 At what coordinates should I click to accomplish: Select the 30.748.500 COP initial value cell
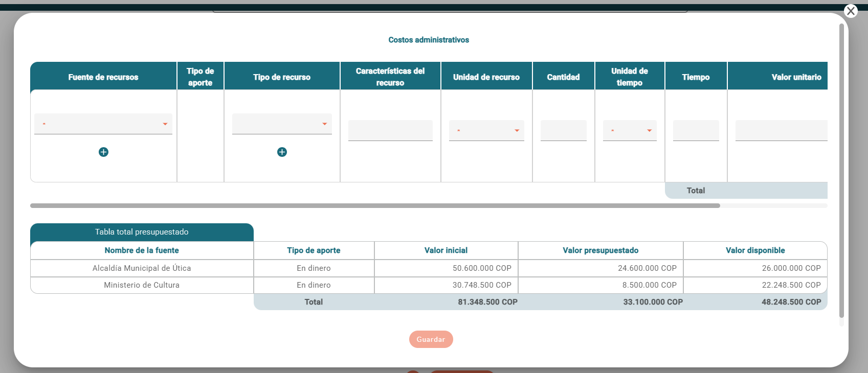446,285
